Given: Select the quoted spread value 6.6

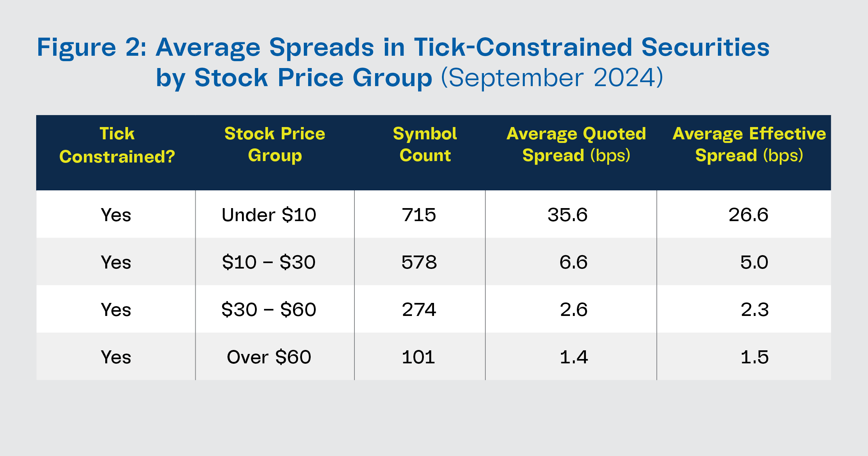Looking at the screenshot, I should 573,262.
